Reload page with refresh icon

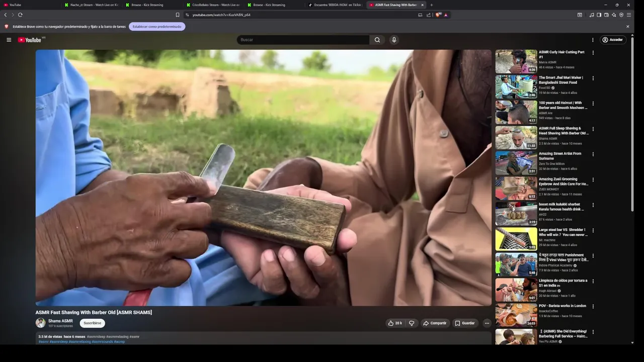point(20,15)
